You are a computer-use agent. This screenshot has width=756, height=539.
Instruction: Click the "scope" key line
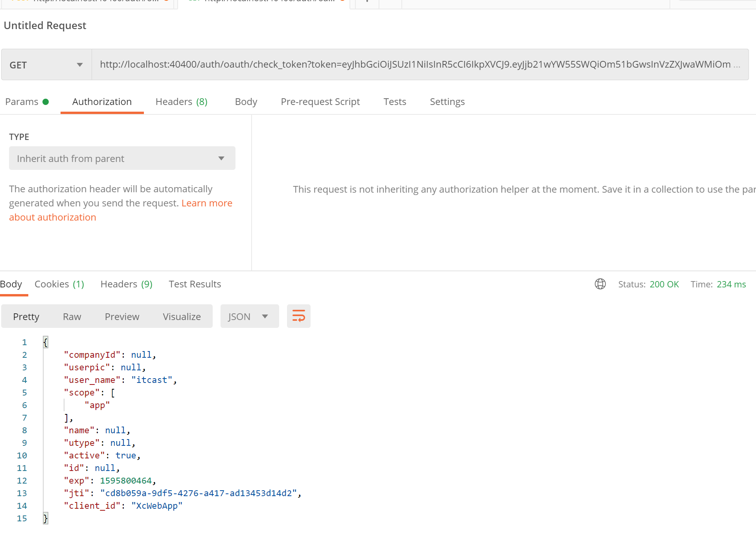[89, 393]
